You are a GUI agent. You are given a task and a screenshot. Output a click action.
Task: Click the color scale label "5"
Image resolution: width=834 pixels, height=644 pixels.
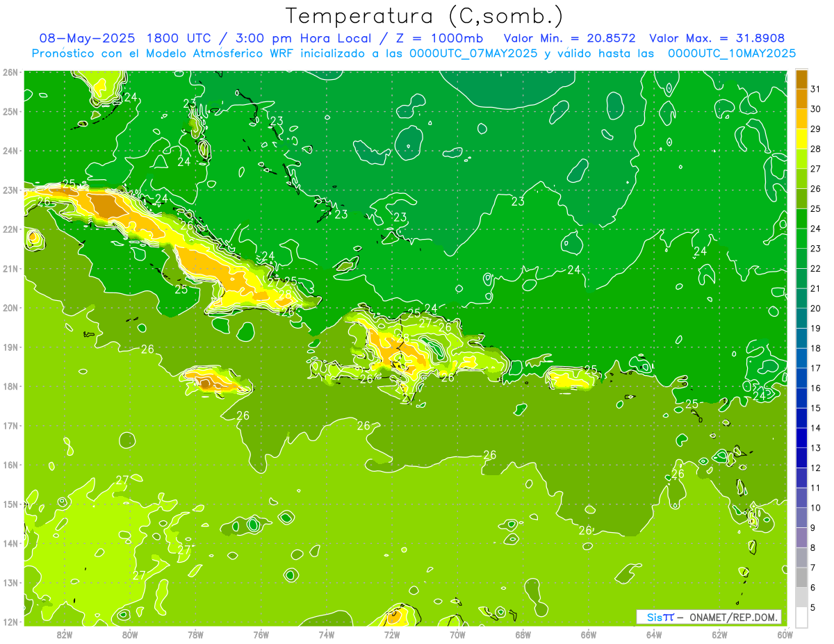point(813,607)
